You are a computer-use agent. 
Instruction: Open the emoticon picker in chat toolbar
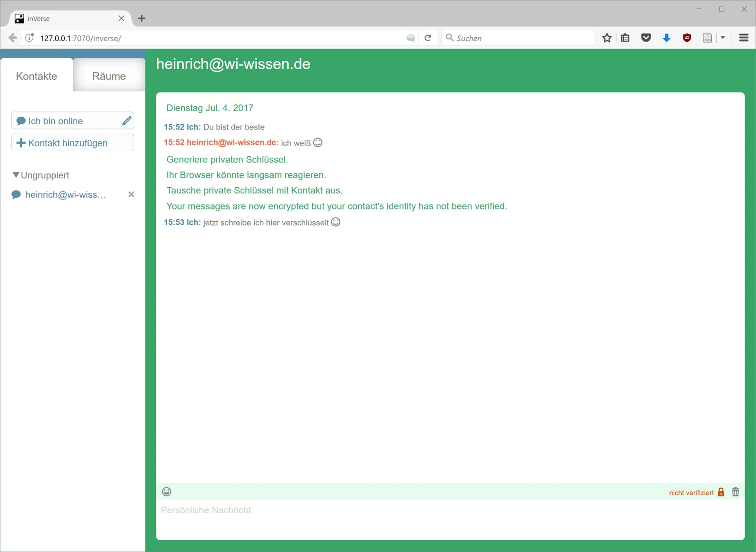click(x=166, y=492)
